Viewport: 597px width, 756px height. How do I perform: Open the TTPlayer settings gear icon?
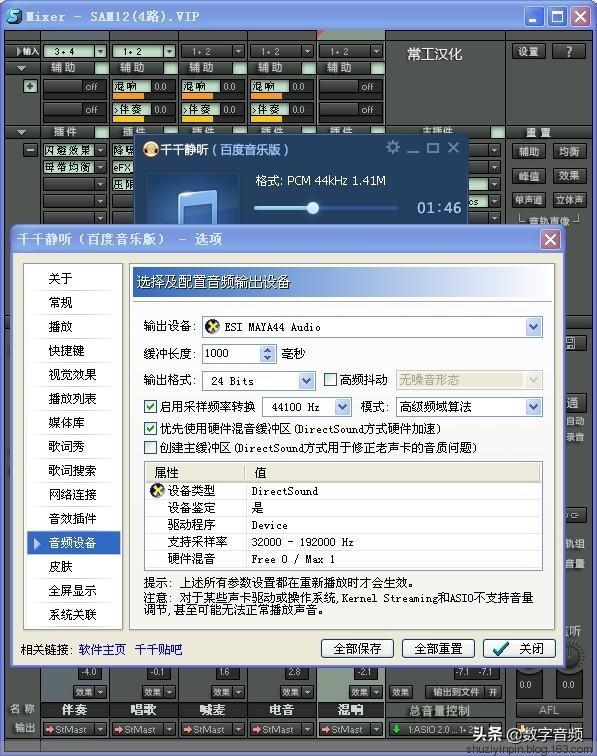tap(393, 148)
